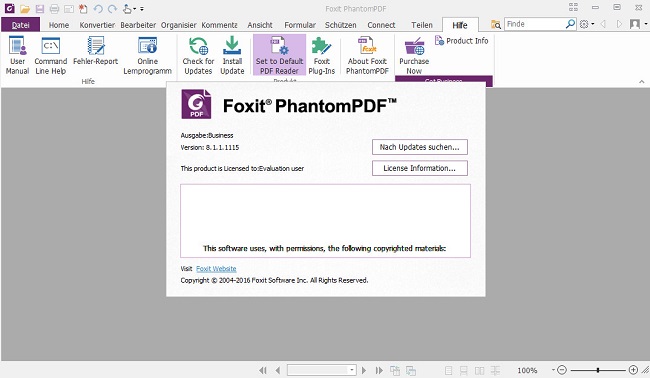Open the Datei menu tab
The width and height of the screenshot is (650, 378).
tap(20, 25)
